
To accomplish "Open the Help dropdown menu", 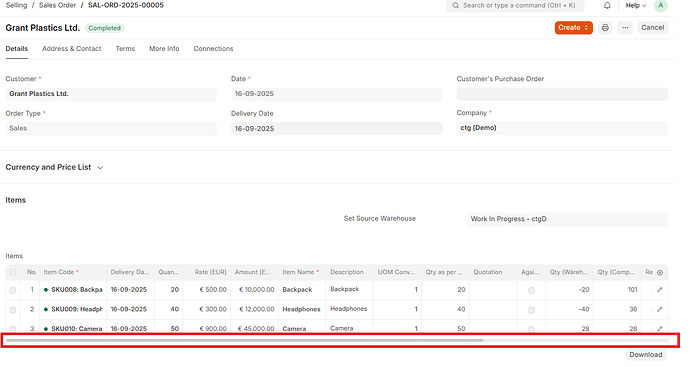I will pos(635,5).
